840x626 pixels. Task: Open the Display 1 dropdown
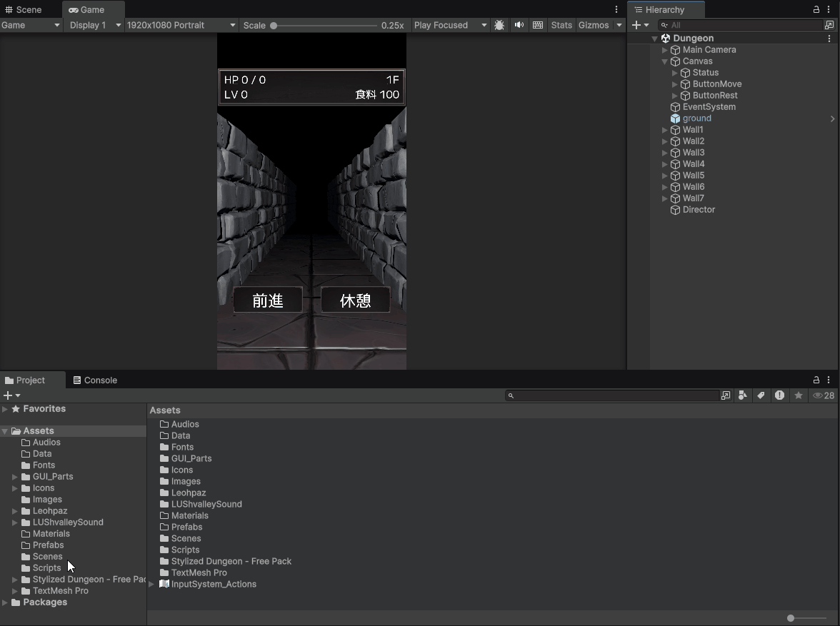click(x=94, y=25)
